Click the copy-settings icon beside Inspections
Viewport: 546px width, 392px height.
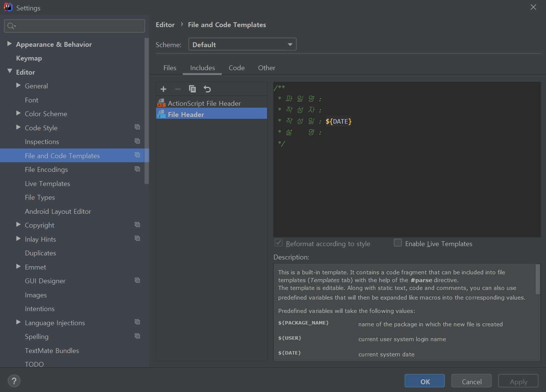click(137, 141)
